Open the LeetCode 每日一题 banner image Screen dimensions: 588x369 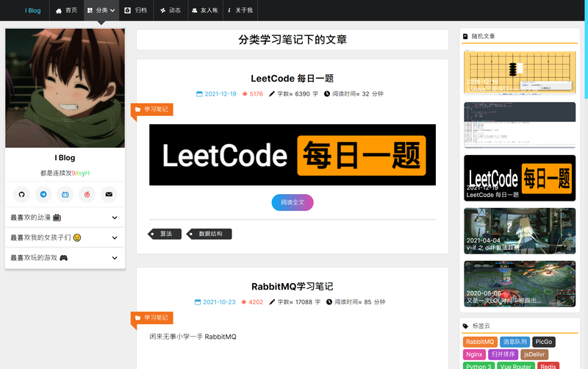click(293, 155)
